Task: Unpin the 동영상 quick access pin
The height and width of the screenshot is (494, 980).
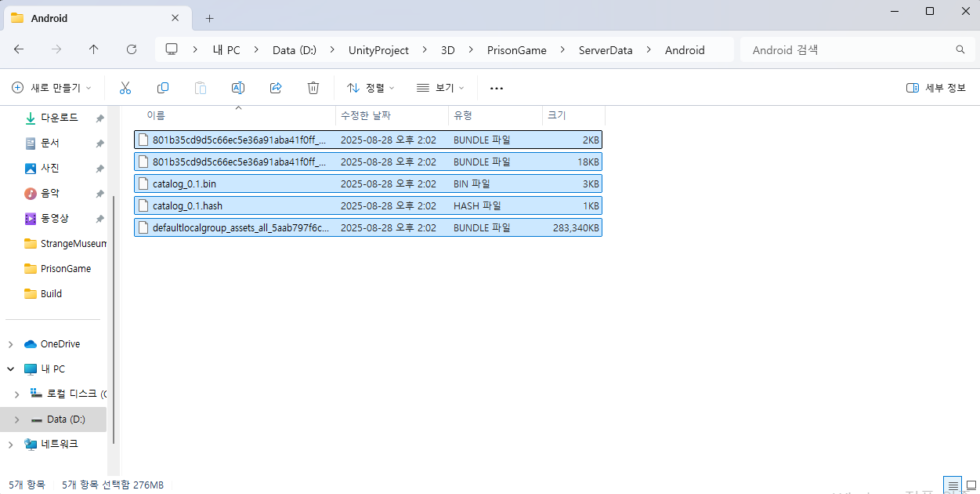Action: point(99,219)
